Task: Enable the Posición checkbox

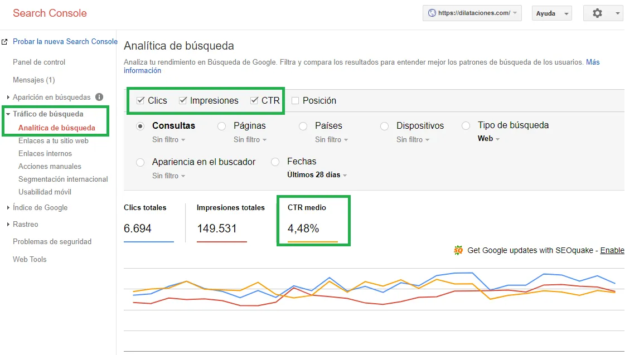Action: coord(295,100)
